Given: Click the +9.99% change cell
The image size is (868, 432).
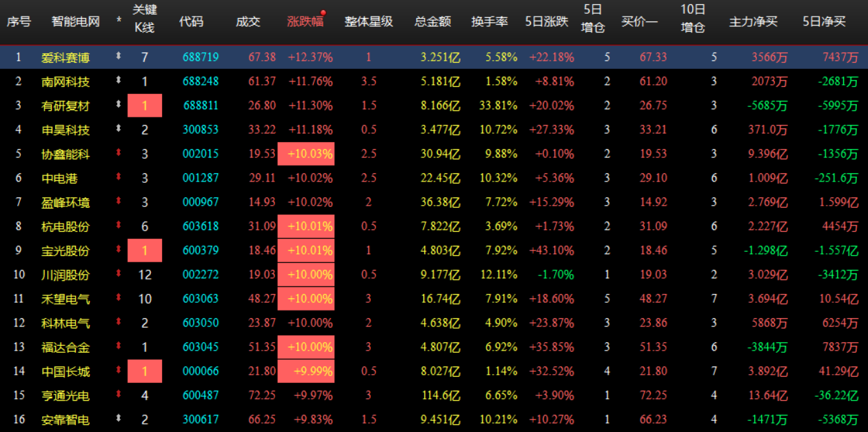Looking at the screenshot, I should pyautogui.click(x=306, y=371).
